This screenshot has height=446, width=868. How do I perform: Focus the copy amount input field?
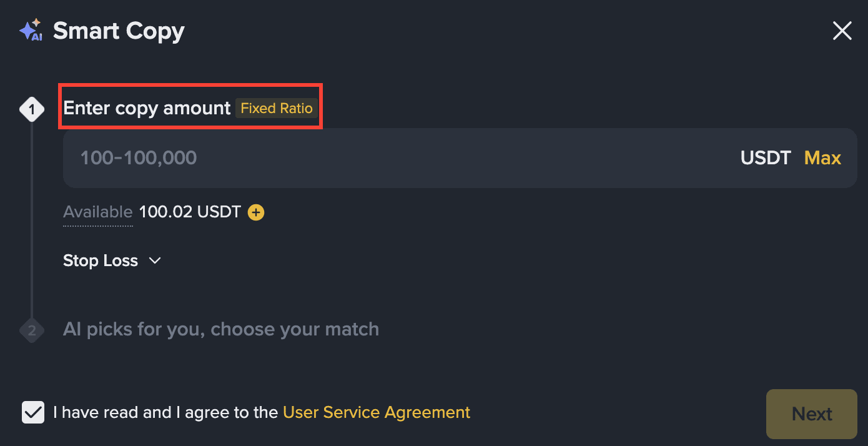coord(375,158)
